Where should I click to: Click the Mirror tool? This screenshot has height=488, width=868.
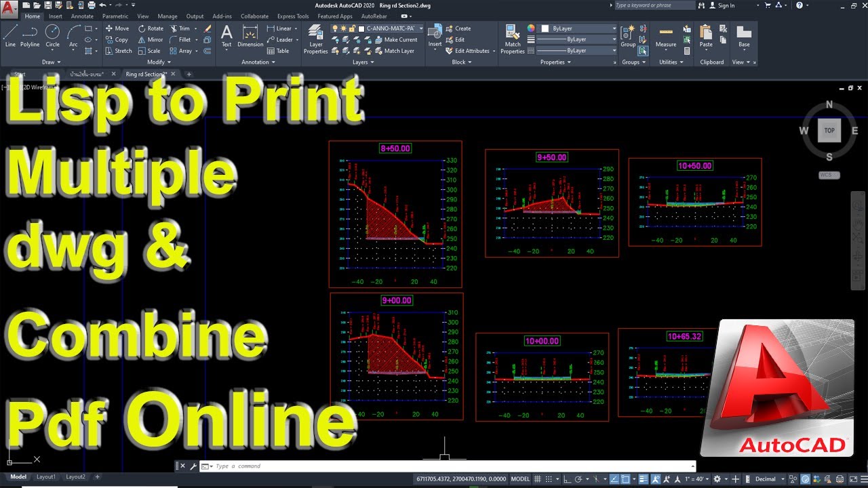coord(151,39)
